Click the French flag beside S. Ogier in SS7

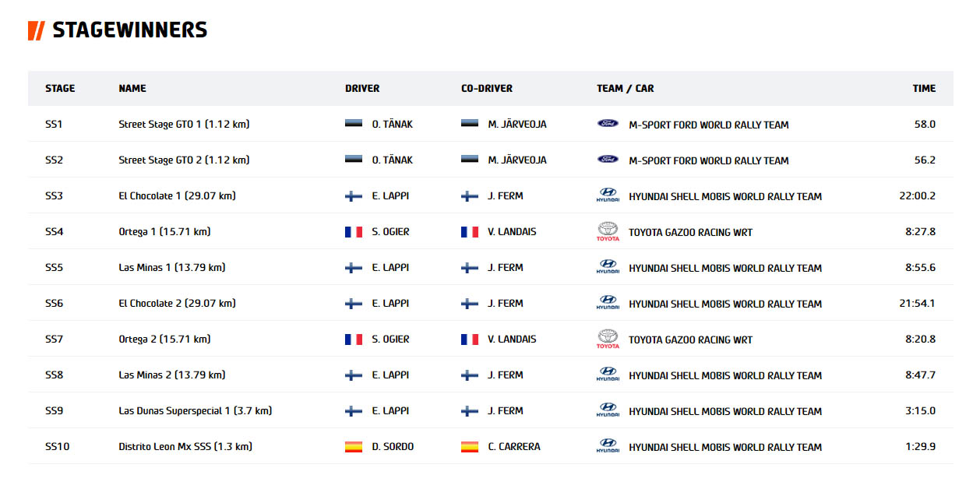pos(354,339)
